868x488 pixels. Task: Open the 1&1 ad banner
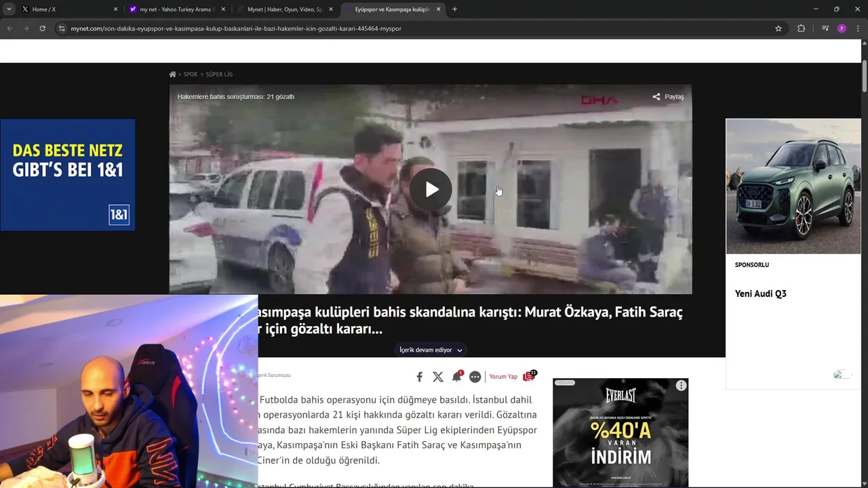[x=68, y=175]
